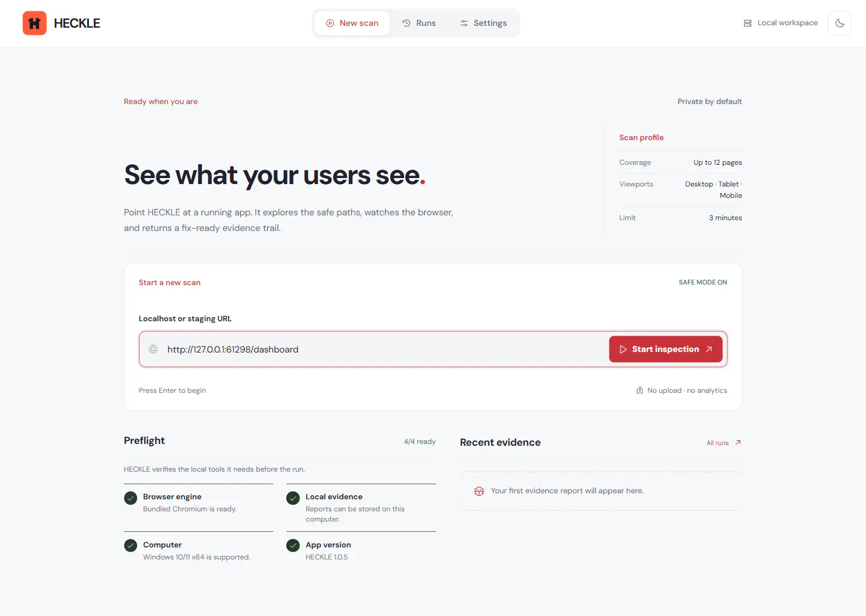The height and width of the screenshot is (616, 866).
Task: Click the SAFE MODE ON label
Action: (x=703, y=282)
